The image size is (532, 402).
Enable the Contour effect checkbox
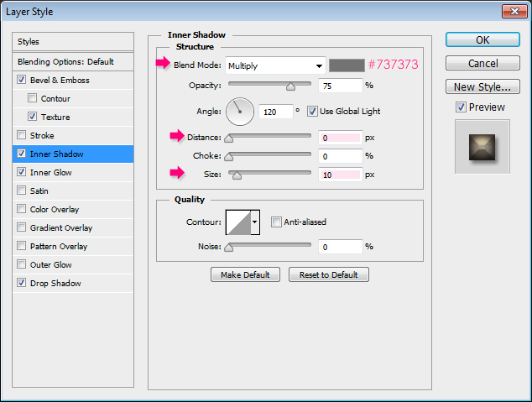pyautogui.click(x=32, y=98)
